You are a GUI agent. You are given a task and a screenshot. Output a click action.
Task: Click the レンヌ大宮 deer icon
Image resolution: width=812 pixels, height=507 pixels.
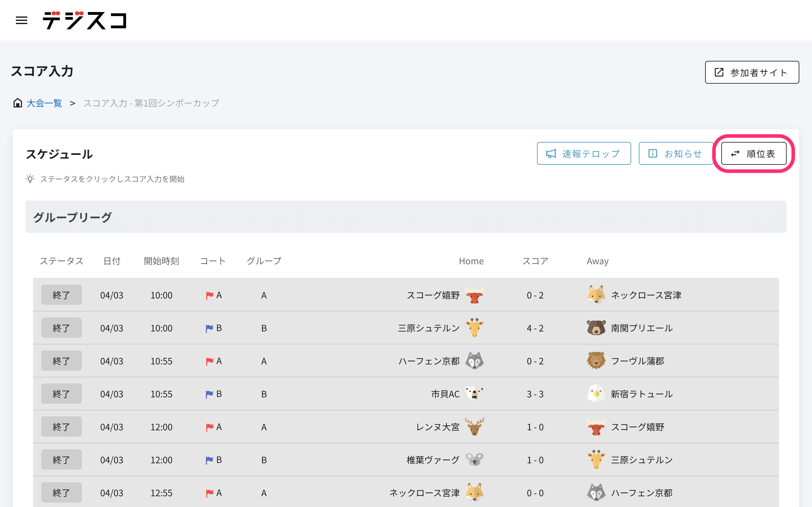click(x=474, y=427)
